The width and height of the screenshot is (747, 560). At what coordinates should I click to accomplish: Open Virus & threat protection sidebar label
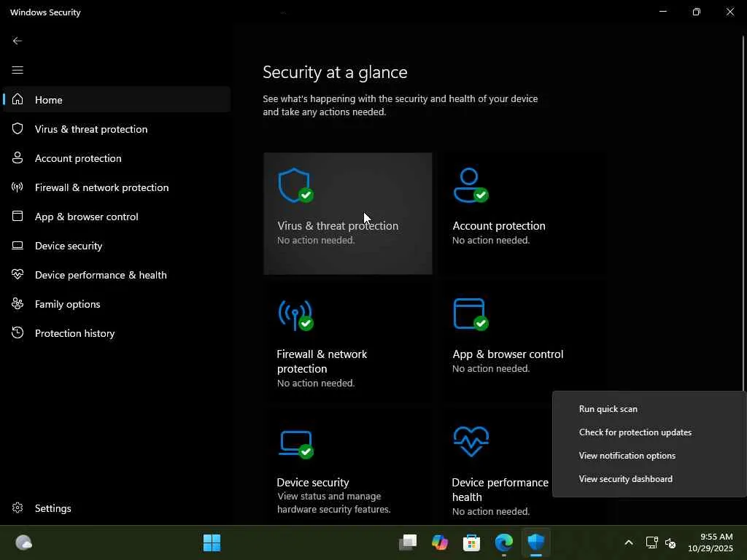pyautogui.click(x=91, y=129)
